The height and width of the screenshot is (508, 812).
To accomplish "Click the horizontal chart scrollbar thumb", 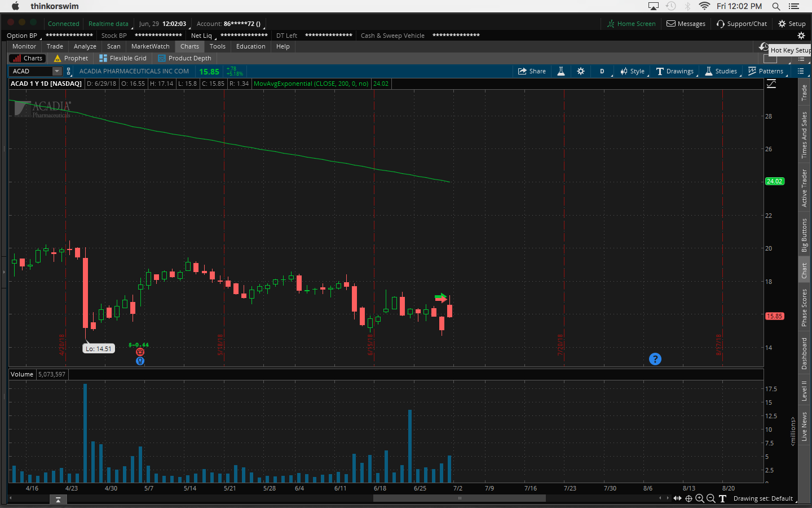I will pos(460,498).
